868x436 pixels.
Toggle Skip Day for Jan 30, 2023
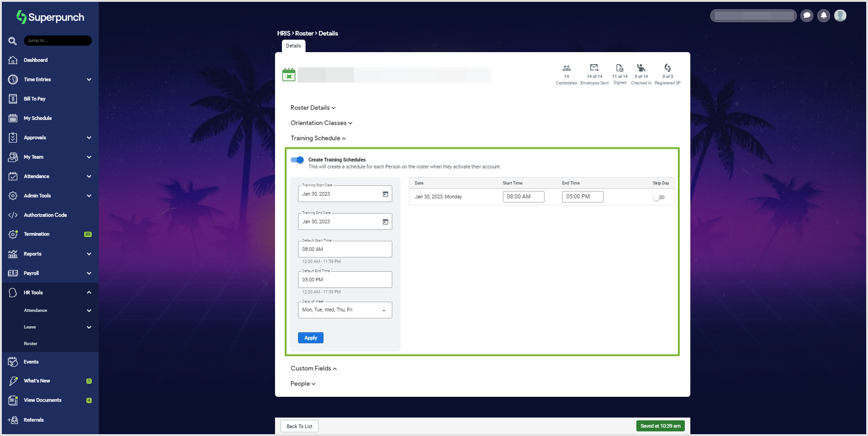tap(658, 197)
